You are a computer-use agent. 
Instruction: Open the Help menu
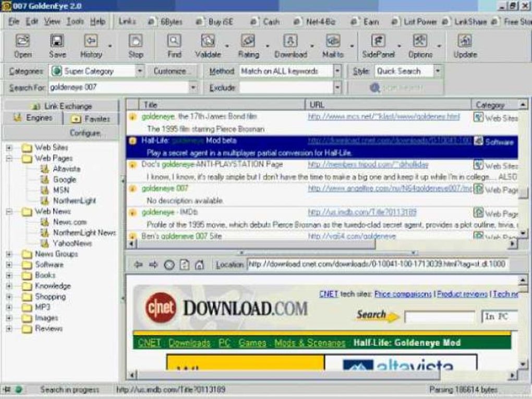[98, 22]
